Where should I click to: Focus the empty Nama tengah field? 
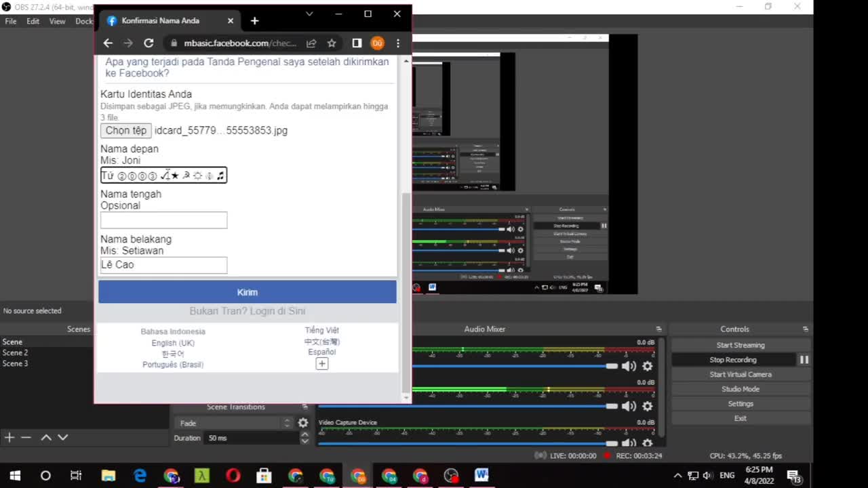(x=163, y=220)
